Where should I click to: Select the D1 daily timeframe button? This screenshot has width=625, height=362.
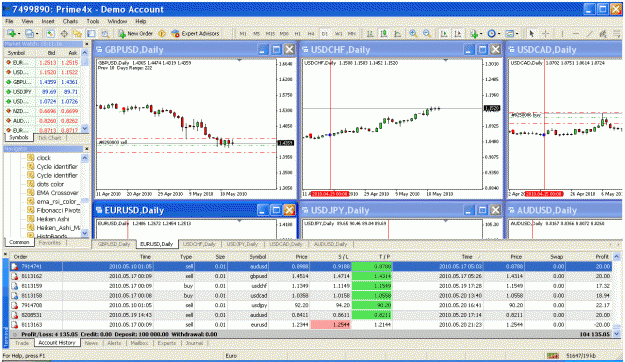click(x=324, y=34)
